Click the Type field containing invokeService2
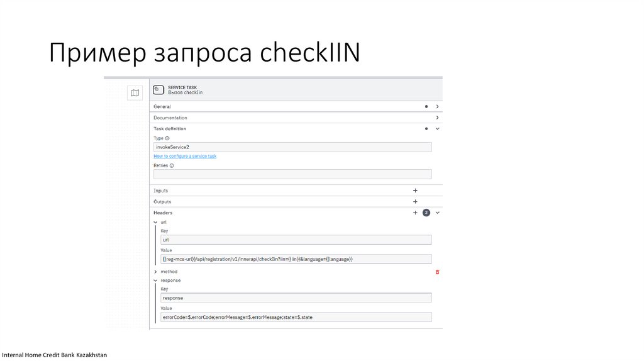The height and width of the screenshot is (361, 644). point(292,147)
